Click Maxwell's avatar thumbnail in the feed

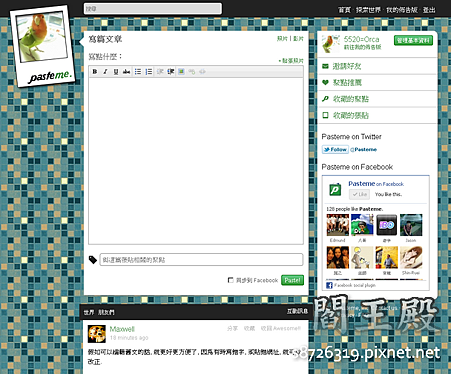tap(97, 334)
